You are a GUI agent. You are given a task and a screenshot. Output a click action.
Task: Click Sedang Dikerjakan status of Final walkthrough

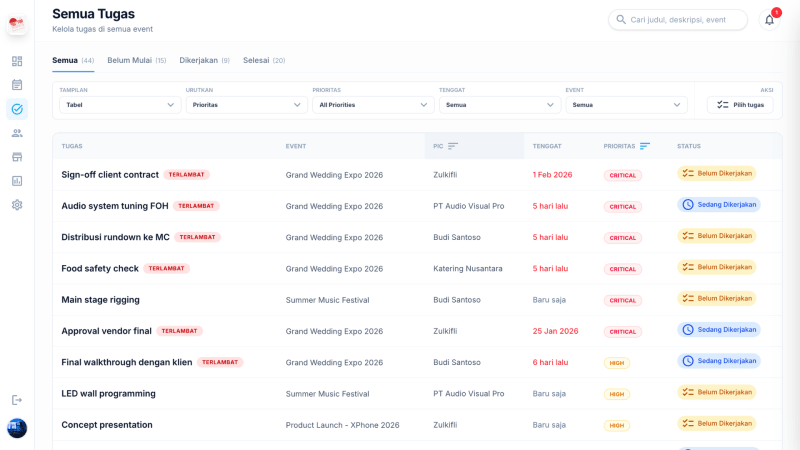click(x=718, y=361)
